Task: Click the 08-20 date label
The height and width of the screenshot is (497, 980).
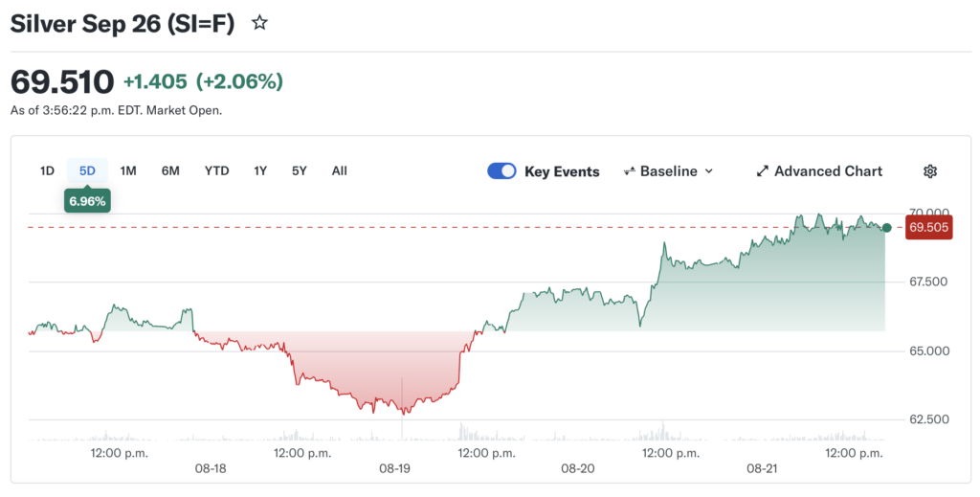Action: tap(577, 468)
